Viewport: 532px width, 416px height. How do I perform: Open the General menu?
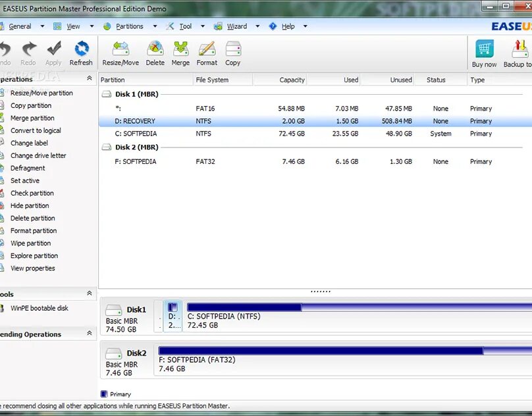click(x=20, y=26)
